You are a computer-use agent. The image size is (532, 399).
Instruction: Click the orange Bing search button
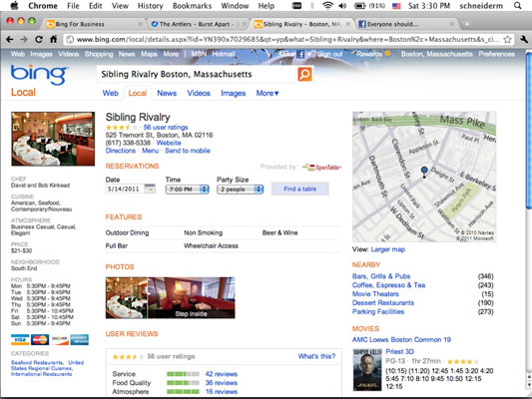pos(304,74)
